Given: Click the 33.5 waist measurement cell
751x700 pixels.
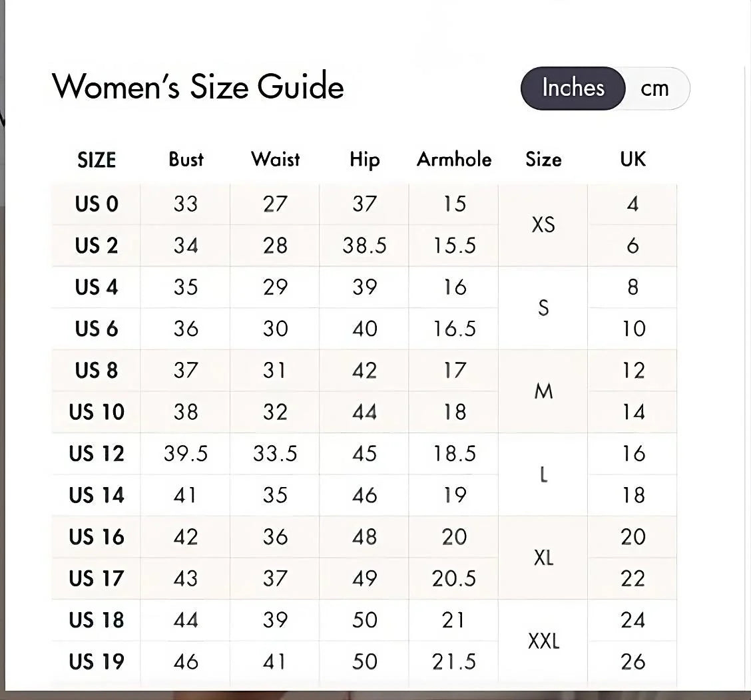Looking at the screenshot, I should point(275,454).
